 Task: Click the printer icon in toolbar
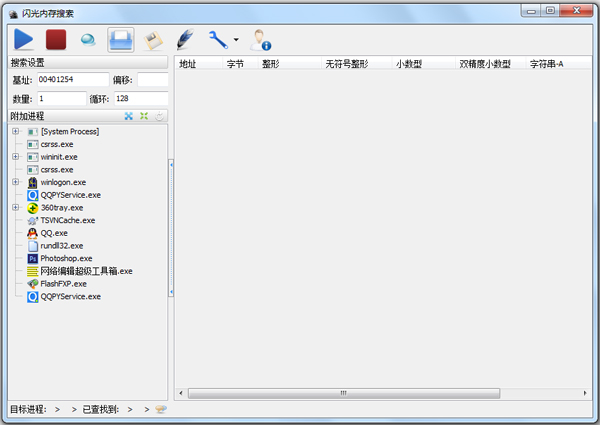[x=121, y=40]
